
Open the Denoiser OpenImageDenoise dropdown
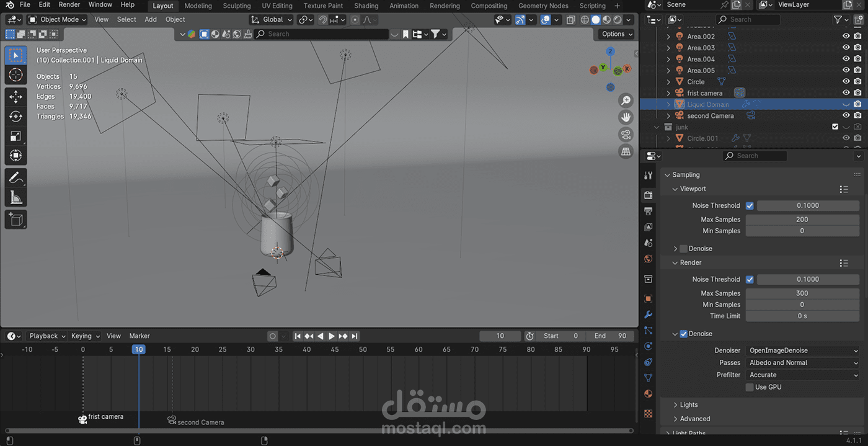pos(802,350)
